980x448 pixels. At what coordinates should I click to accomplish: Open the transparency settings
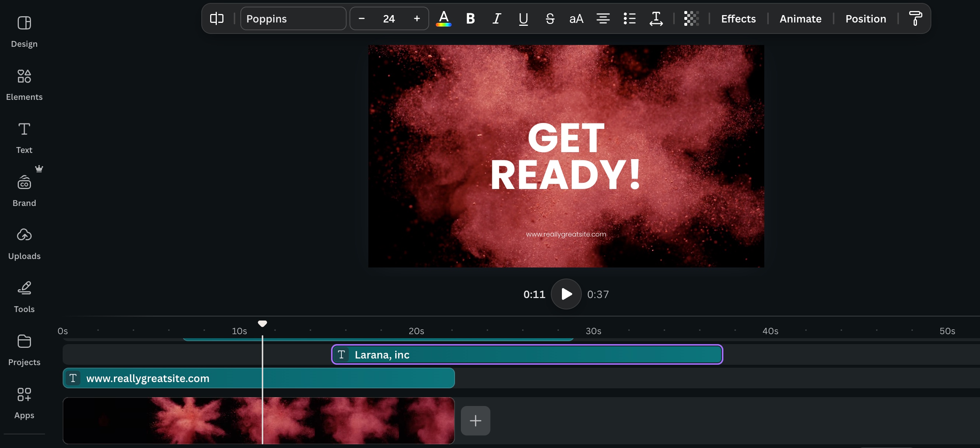pos(691,18)
